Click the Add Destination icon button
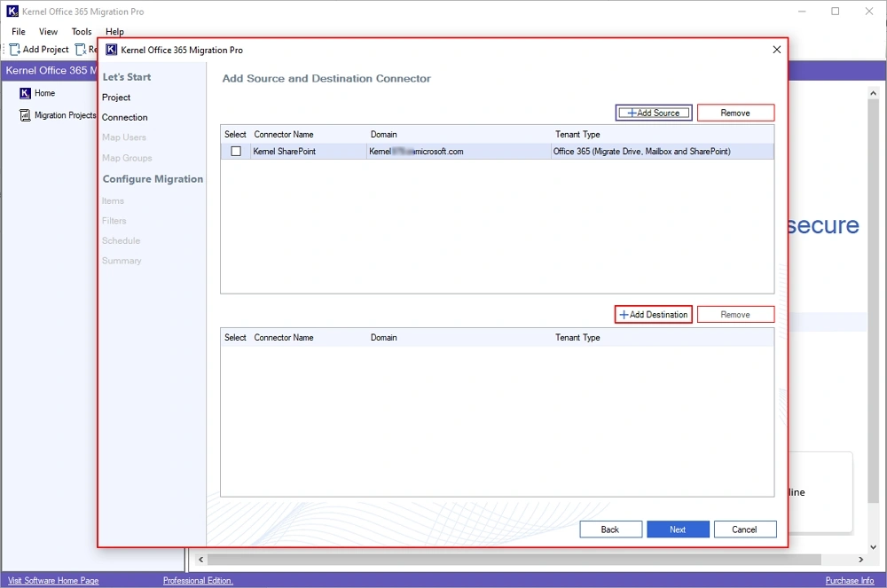887x588 pixels. click(624, 314)
